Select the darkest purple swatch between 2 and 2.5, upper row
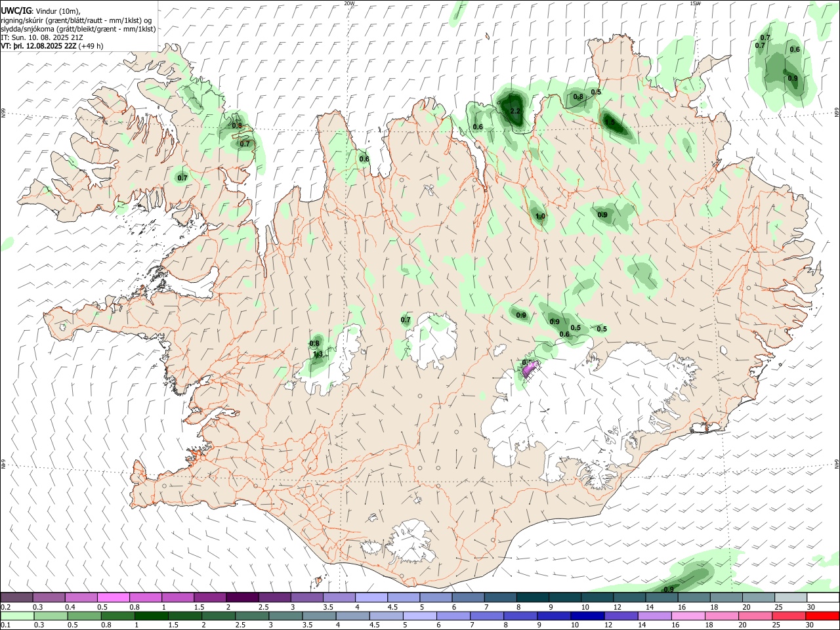 241,597
